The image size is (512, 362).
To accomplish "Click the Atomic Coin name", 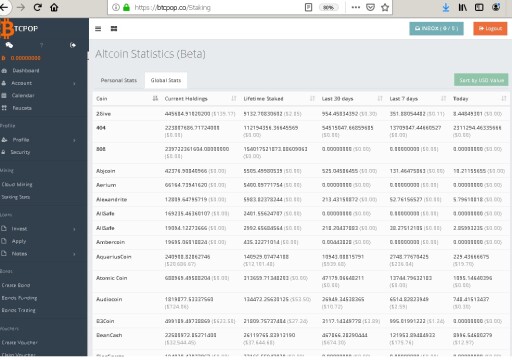I will 112,278.
